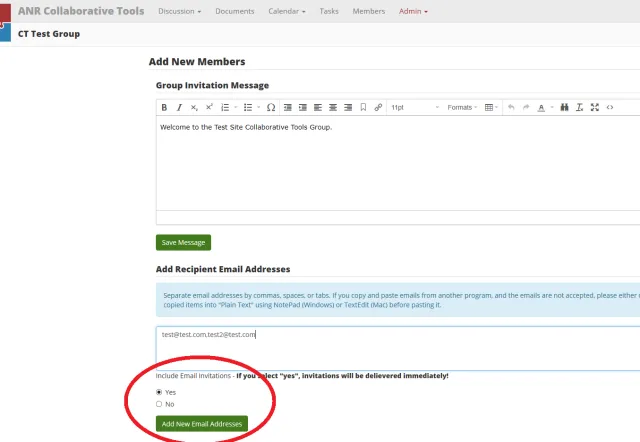
Task: Open the Discussion menu
Action: coord(181,11)
